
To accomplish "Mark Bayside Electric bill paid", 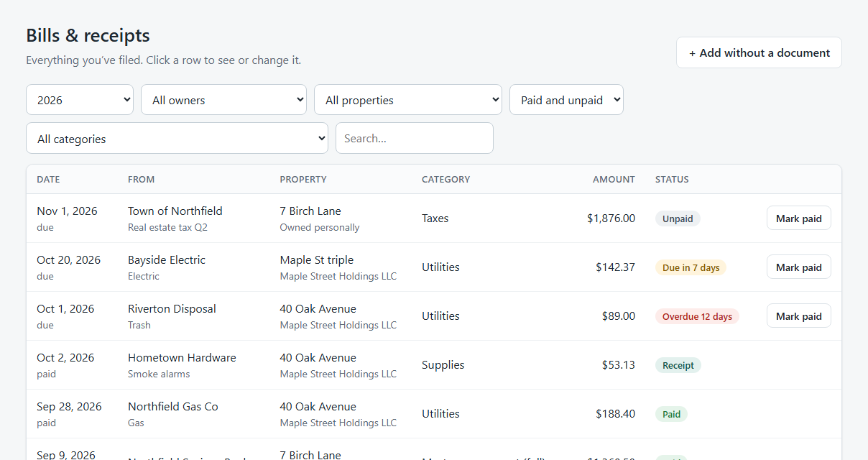I will [799, 267].
